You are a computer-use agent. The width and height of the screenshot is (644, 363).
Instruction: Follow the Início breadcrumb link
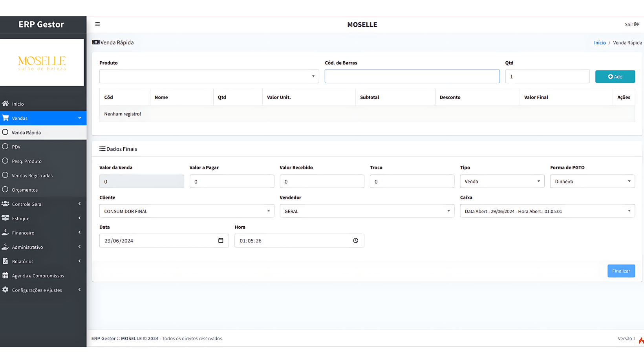pyautogui.click(x=600, y=42)
